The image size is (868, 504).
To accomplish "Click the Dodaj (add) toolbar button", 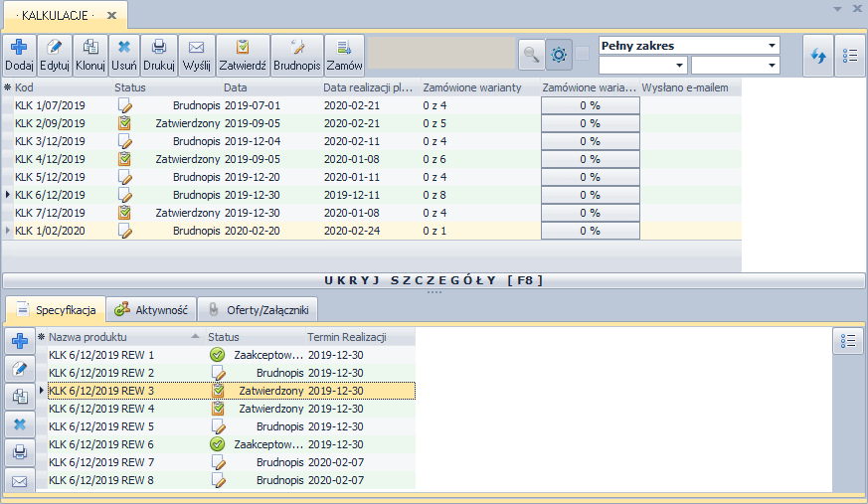I will point(19,56).
